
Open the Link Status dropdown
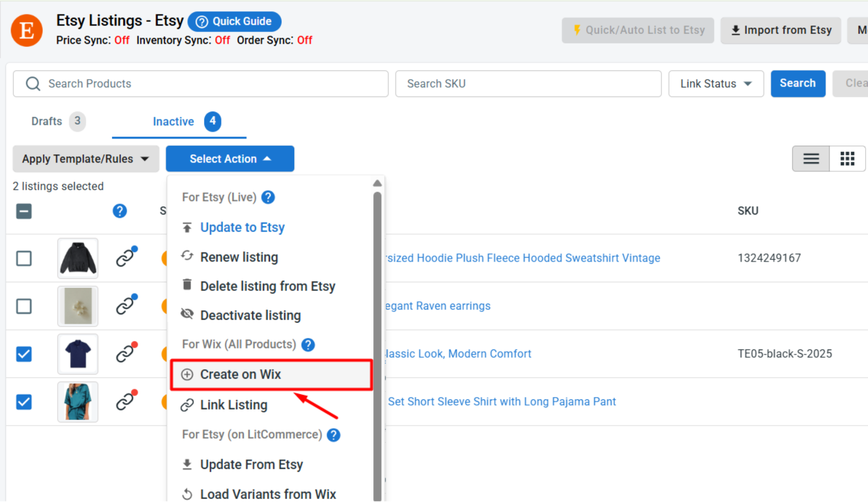[716, 84]
